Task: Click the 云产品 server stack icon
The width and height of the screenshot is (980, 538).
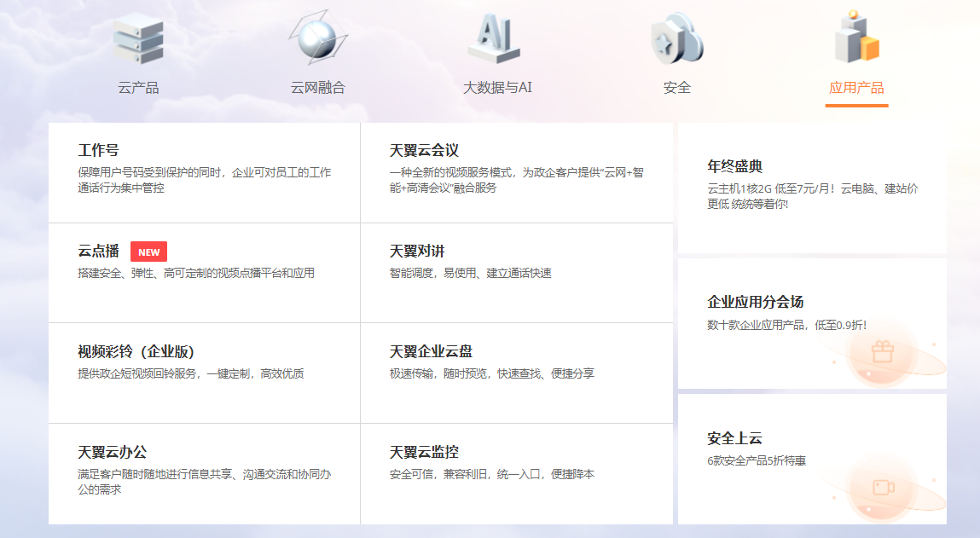Action: point(138,38)
